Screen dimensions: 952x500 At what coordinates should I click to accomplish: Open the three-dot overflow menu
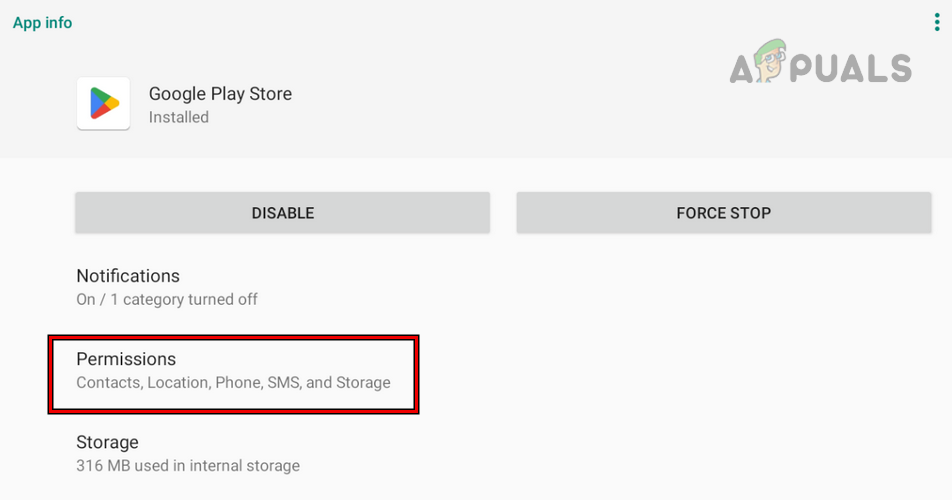pyautogui.click(x=936, y=22)
